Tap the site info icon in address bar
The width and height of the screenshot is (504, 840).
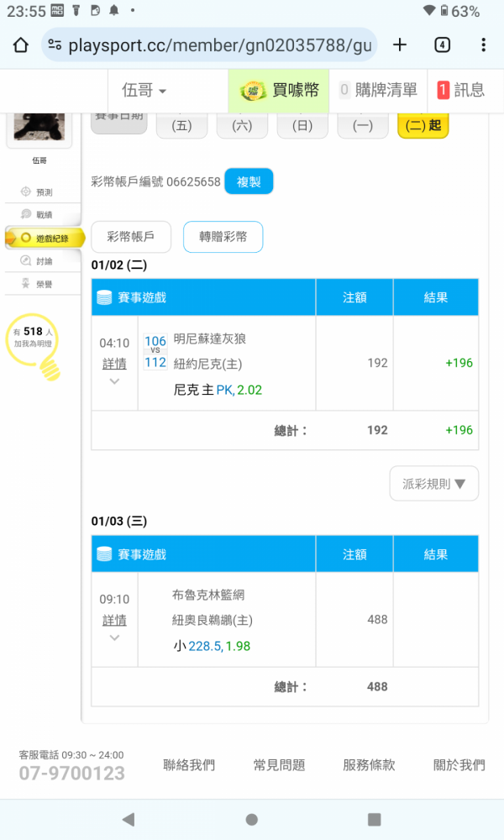click(55, 45)
